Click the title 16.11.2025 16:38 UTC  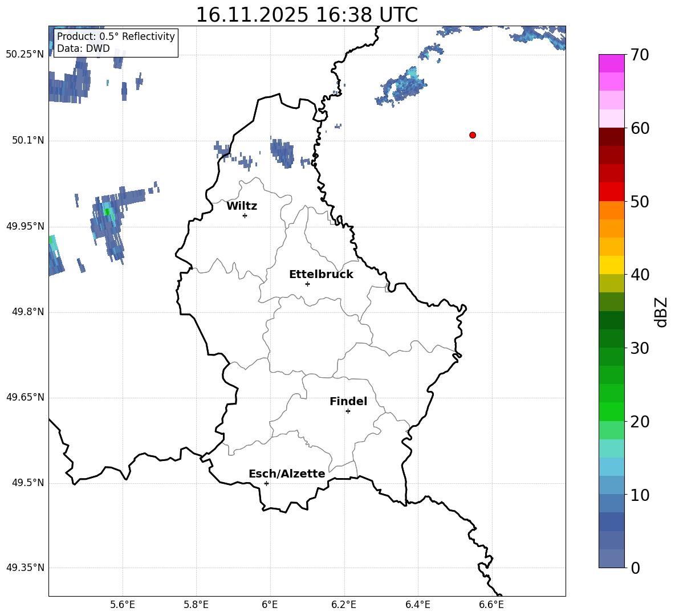click(x=307, y=15)
